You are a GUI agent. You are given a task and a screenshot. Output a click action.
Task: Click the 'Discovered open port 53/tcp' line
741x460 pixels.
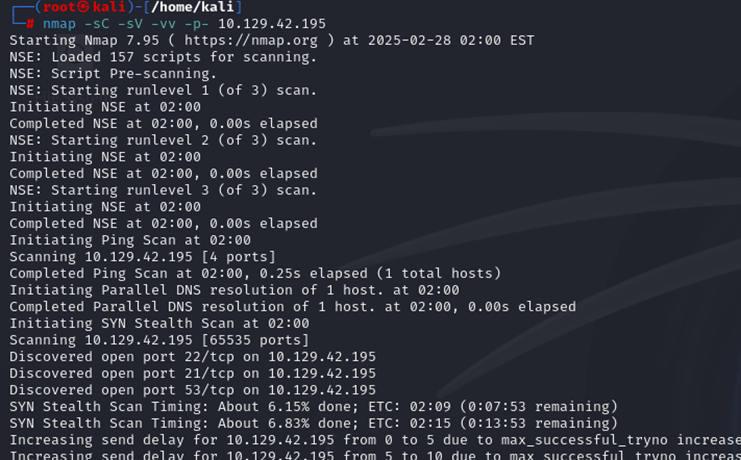193,390
